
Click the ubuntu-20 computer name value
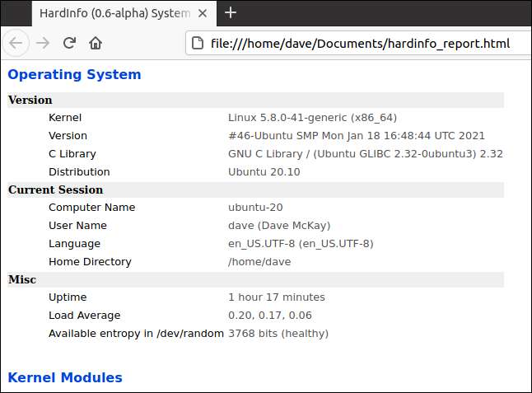256,208
